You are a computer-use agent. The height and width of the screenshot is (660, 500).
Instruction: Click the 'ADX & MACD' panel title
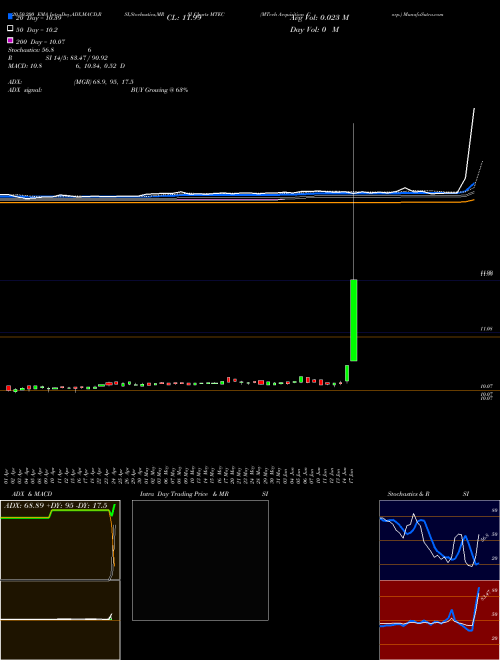click(32, 494)
